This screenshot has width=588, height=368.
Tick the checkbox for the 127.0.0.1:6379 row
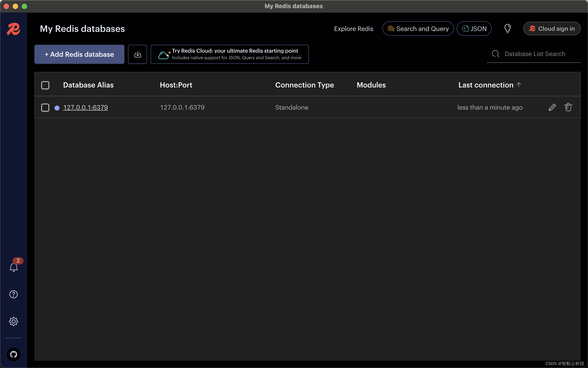pos(45,108)
